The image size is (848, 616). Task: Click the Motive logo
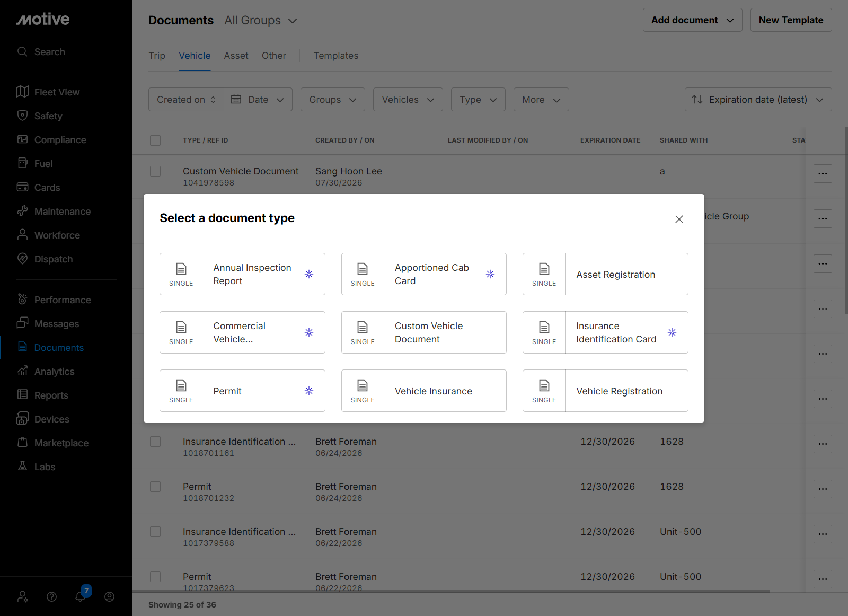(x=43, y=20)
